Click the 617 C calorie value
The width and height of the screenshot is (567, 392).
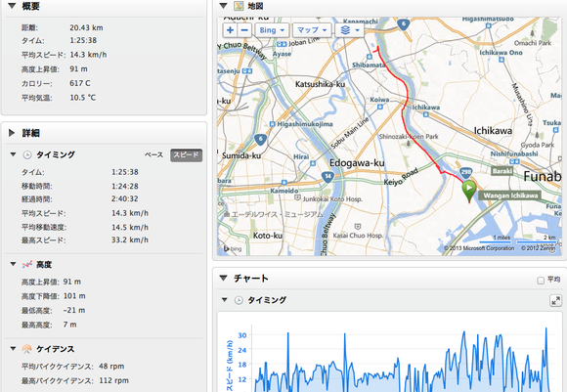[x=80, y=83]
